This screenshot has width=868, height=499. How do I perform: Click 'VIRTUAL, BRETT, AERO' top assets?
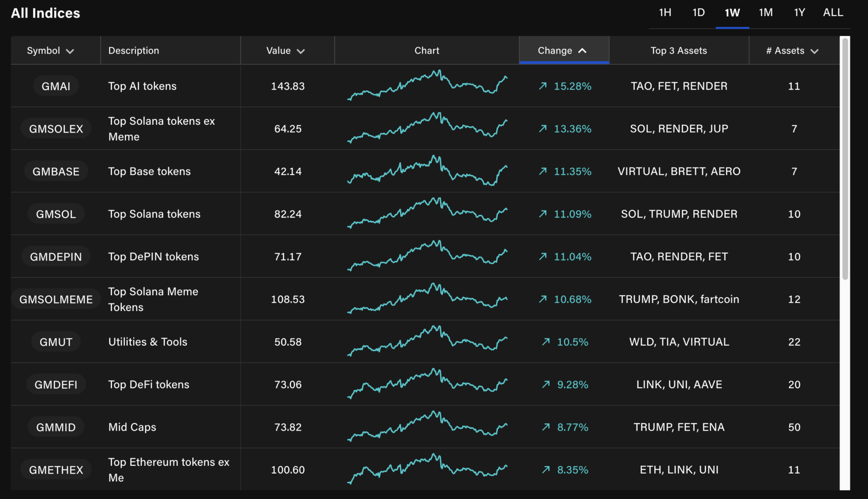679,171
